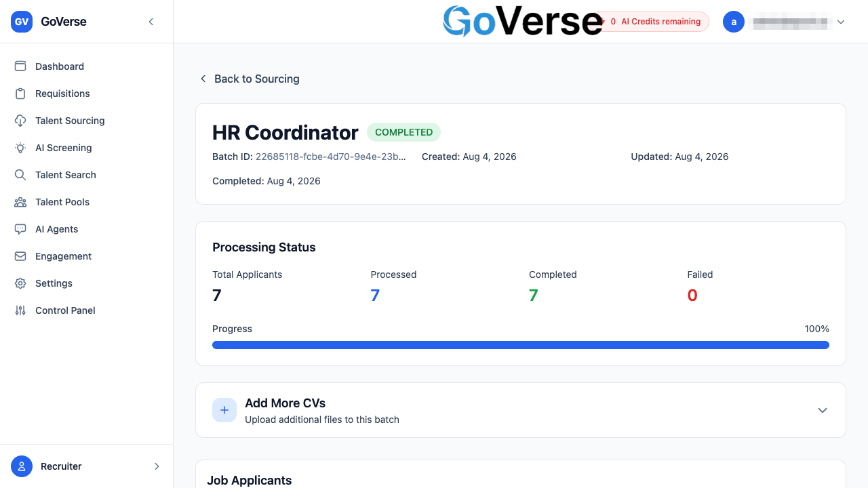Click the Updated: Aug 4, 2026 text
This screenshot has height=488, width=868.
click(679, 157)
